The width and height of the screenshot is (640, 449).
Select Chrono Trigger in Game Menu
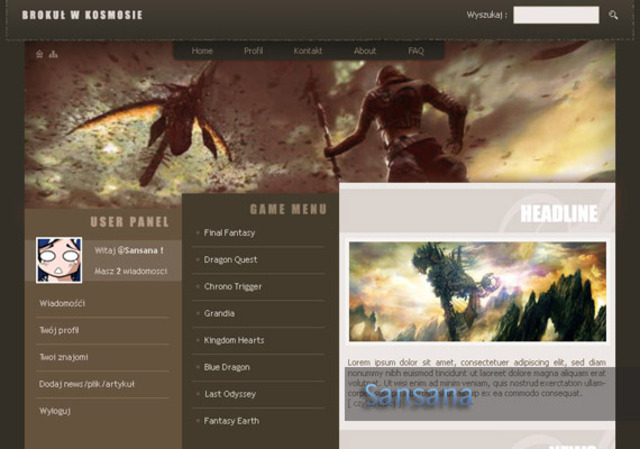click(233, 287)
